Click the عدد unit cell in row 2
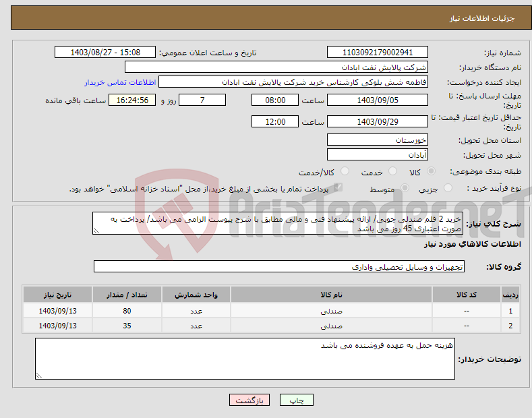Viewport: 532px width, 418px height. 196,326
